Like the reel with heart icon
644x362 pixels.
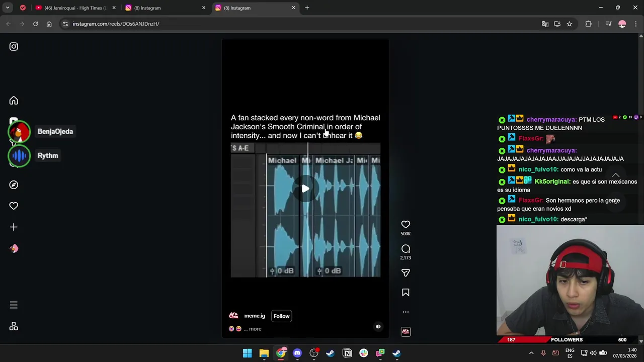click(406, 224)
